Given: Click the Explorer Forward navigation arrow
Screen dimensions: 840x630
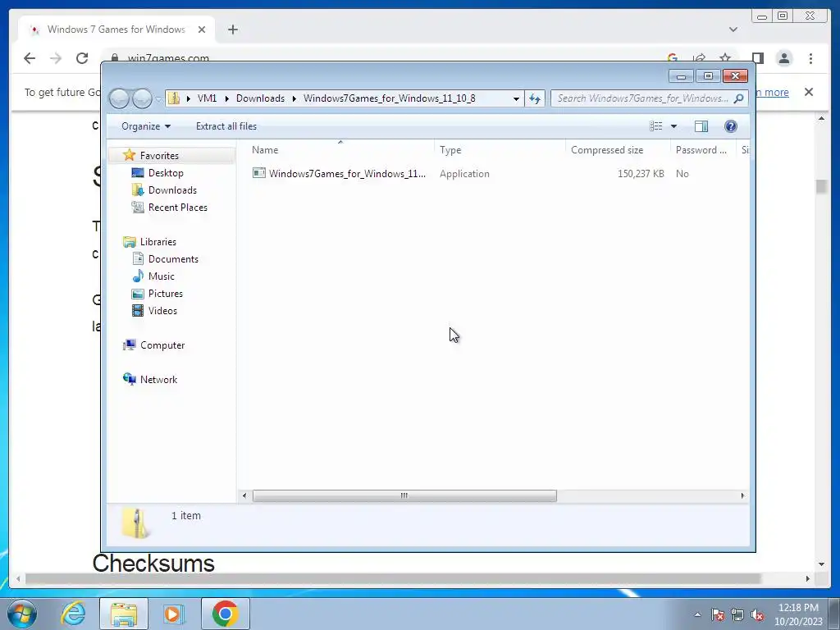Looking at the screenshot, I should (x=143, y=98).
